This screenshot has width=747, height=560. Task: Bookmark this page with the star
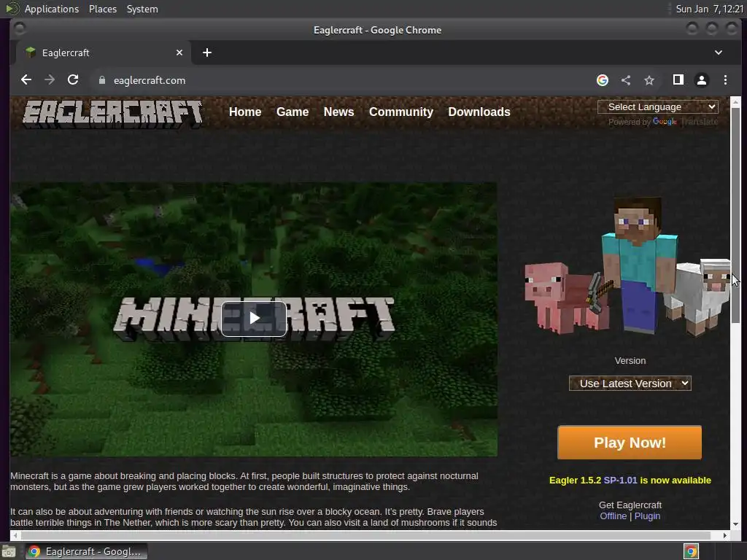[x=649, y=80]
